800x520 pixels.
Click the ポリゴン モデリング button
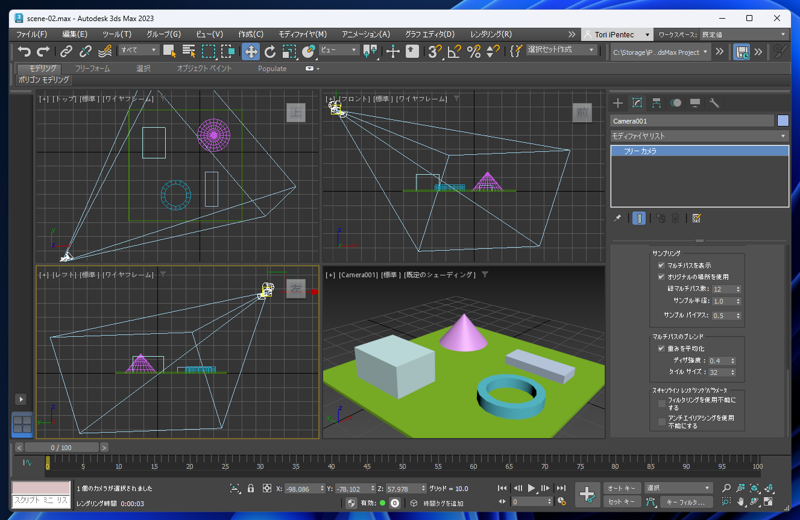[x=43, y=80]
